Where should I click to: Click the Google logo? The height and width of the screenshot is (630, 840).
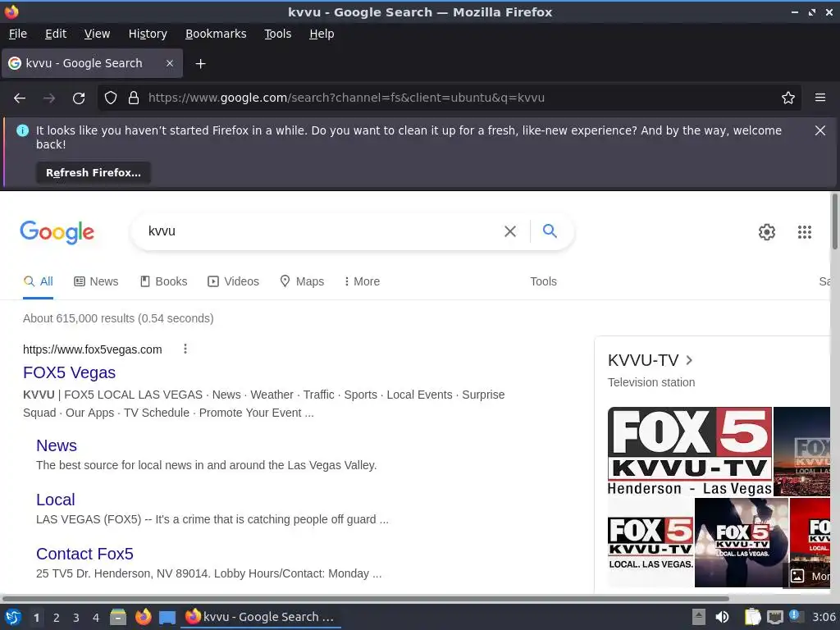point(57,232)
